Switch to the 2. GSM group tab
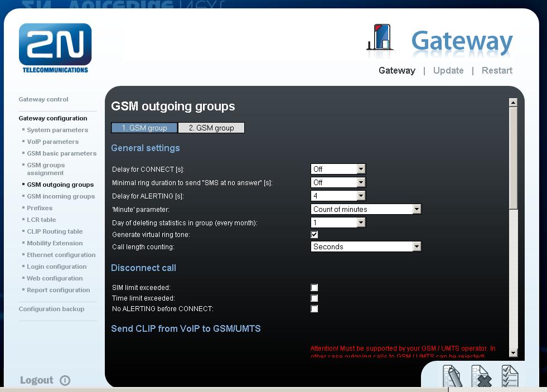 click(211, 128)
